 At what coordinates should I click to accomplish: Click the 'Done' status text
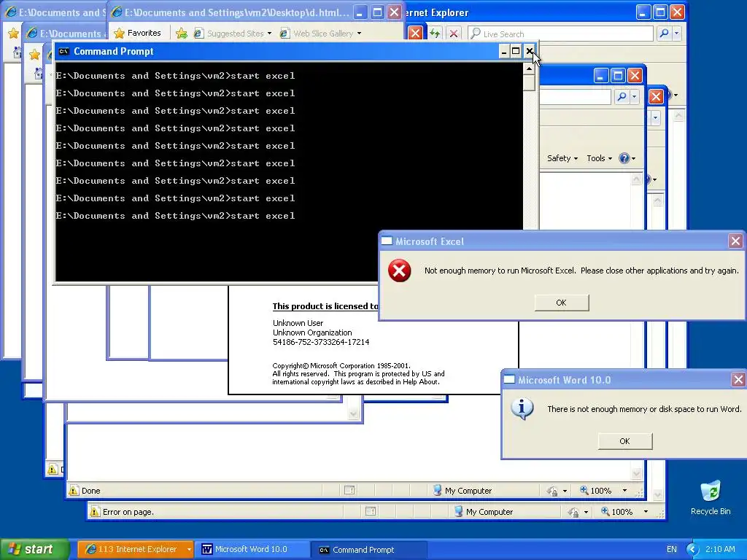[91, 491]
